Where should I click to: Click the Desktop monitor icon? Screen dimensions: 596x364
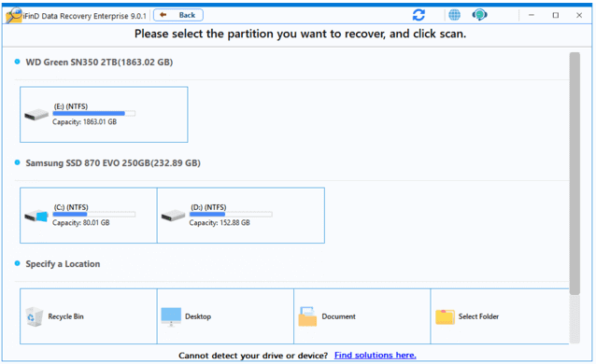tap(171, 317)
